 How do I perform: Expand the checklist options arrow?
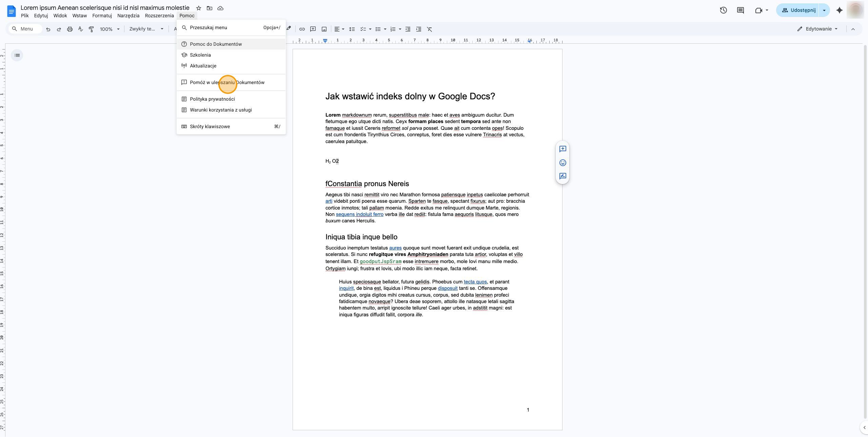(370, 29)
